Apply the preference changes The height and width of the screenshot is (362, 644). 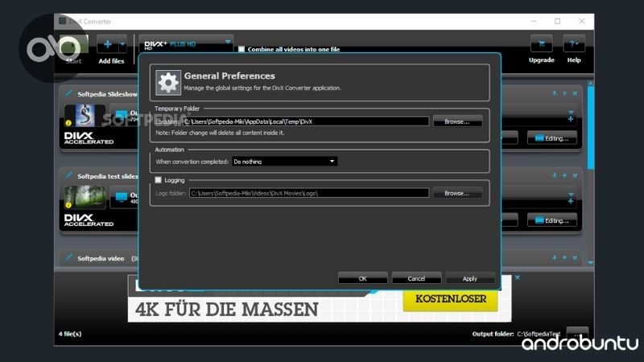470,278
